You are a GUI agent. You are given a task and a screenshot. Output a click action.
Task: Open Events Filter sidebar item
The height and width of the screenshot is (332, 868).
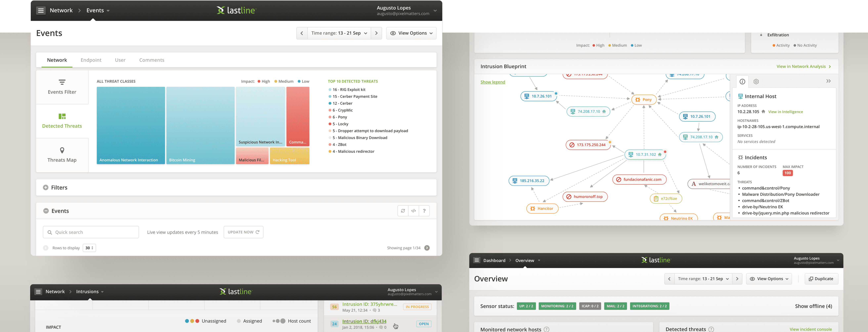(x=62, y=87)
